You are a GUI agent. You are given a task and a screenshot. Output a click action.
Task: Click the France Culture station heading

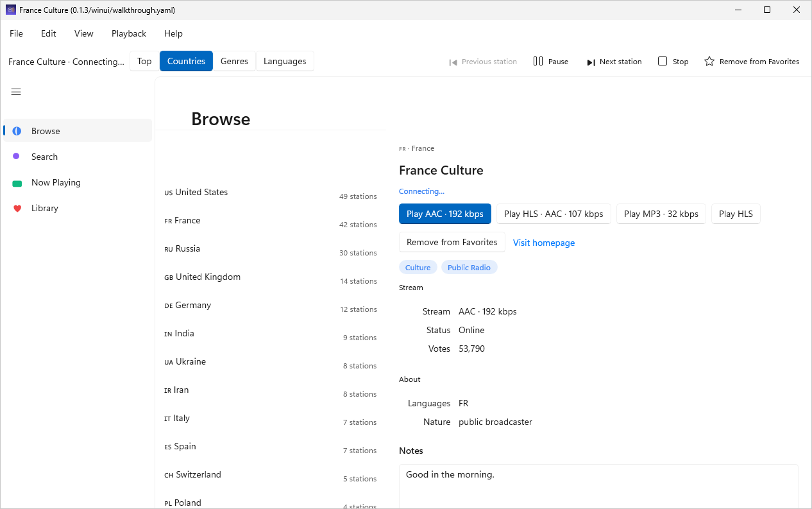click(441, 170)
